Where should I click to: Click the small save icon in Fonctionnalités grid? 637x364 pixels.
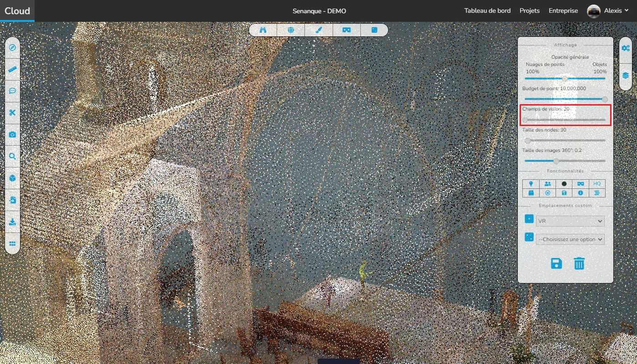pos(564,193)
